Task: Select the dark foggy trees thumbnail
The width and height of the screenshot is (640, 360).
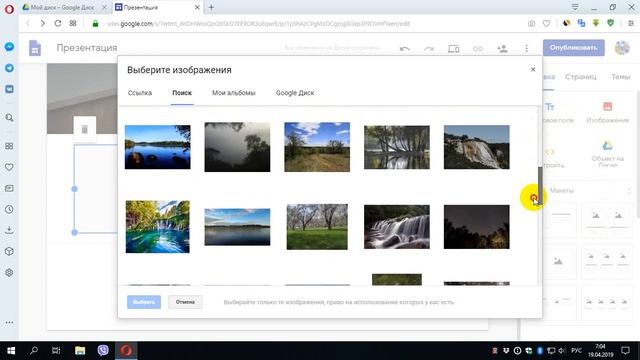Action: 237,147
